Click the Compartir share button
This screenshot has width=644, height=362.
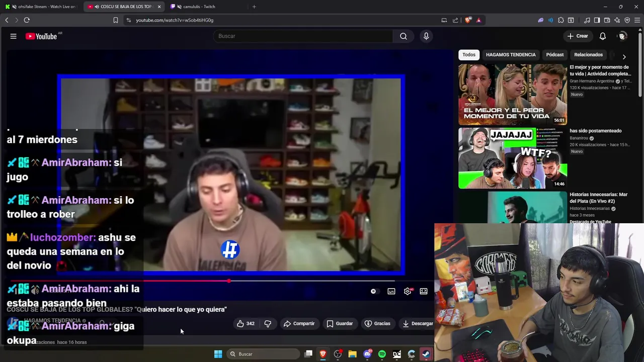pyautogui.click(x=299, y=324)
